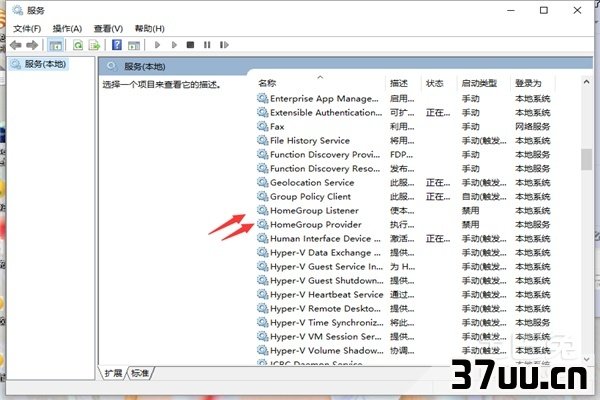Select Hyper-V Time Synchroniz... service
Screen dimensions: 600x400
tap(404, 323)
